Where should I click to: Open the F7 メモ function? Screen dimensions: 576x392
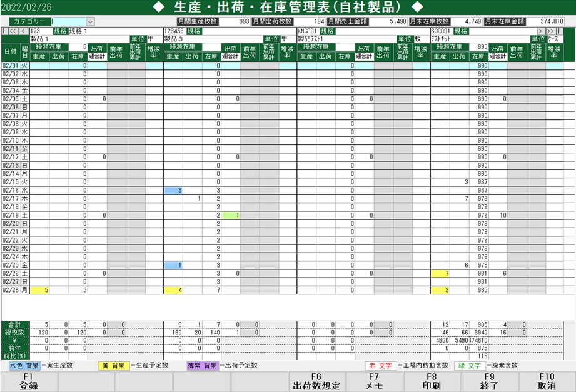click(374, 381)
